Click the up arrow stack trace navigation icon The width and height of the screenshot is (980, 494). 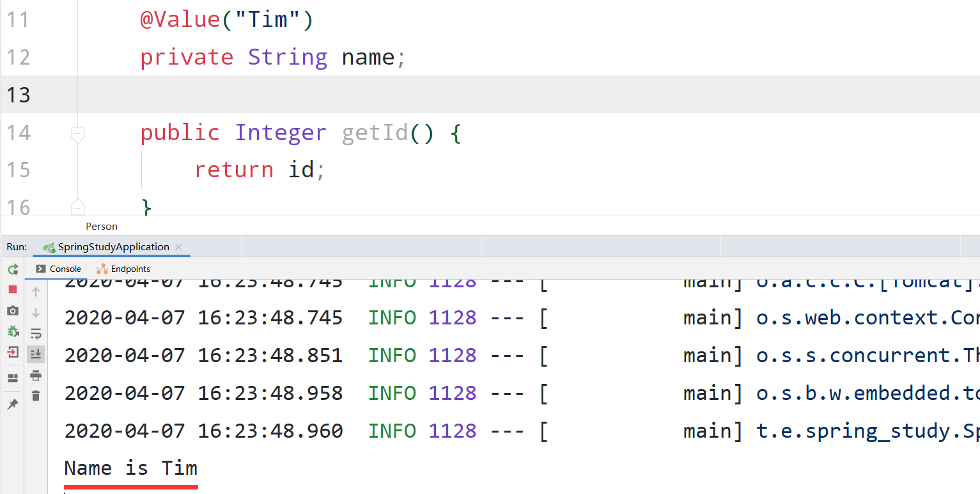click(36, 292)
